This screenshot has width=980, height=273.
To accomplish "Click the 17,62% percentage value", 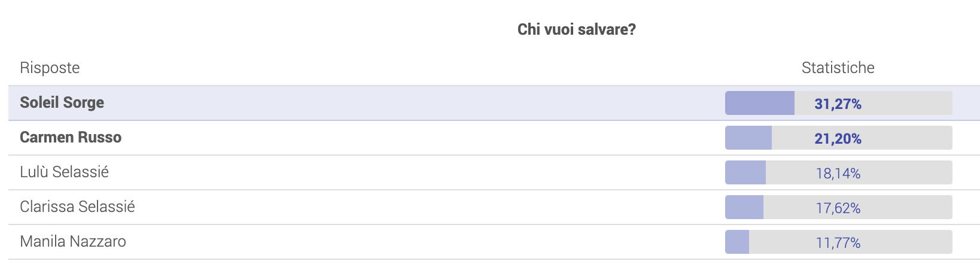I will [x=838, y=208].
